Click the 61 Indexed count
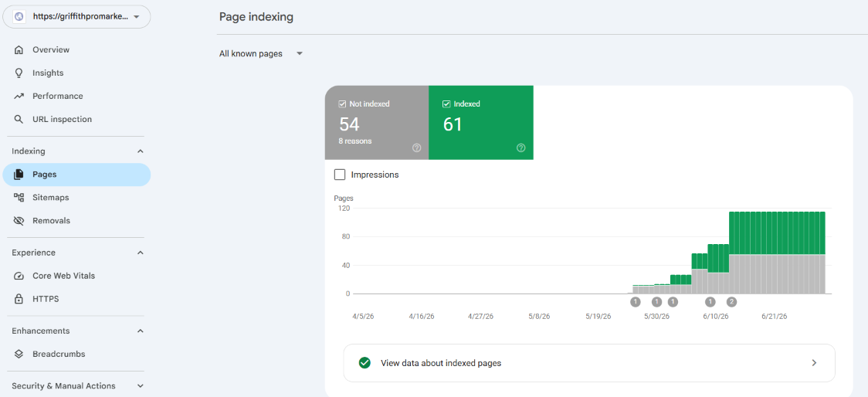 453,124
